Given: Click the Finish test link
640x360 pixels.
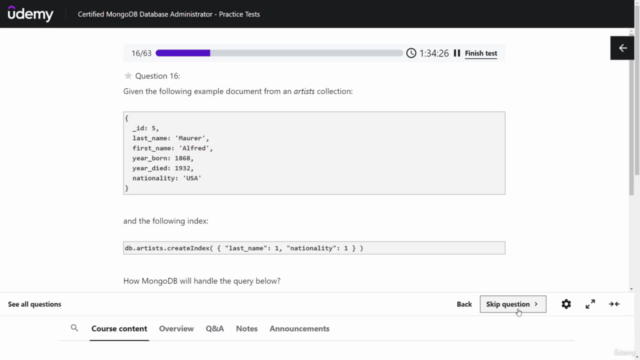Looking at the screenshot, I should point(481,53).
